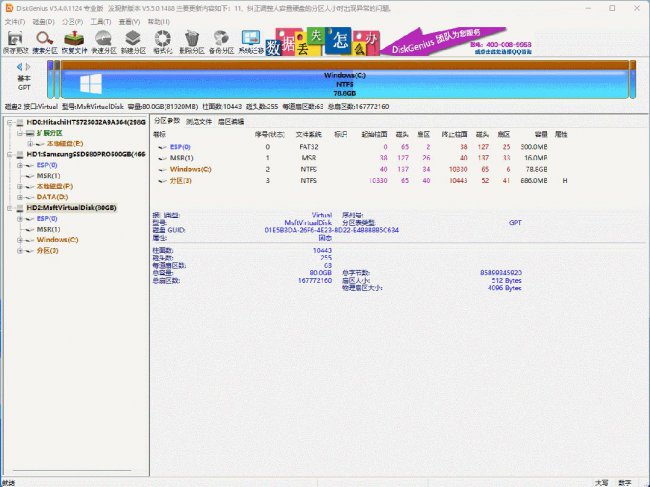The width and height of the screenshot is (650, 487).
Task: Collapse the 扩展分区 tree node
Action: tap(19, 133)
